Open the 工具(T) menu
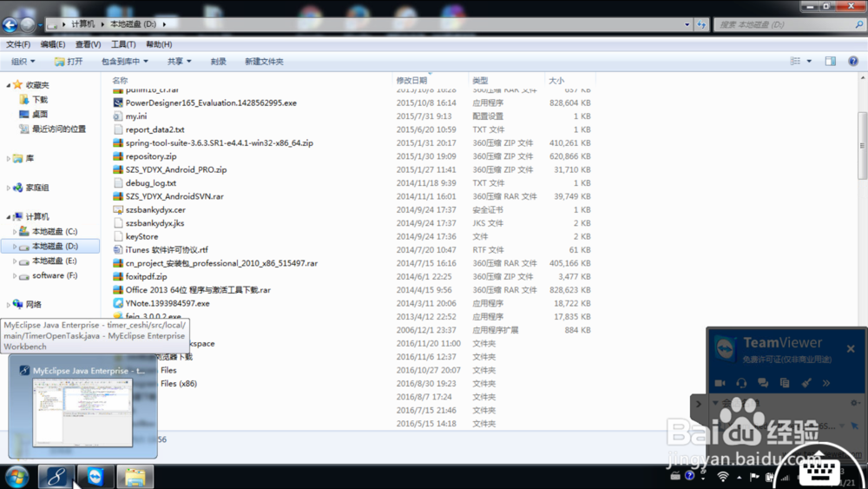Image resolution: width=868 pixels, height=489 pixels. [123, 44]
